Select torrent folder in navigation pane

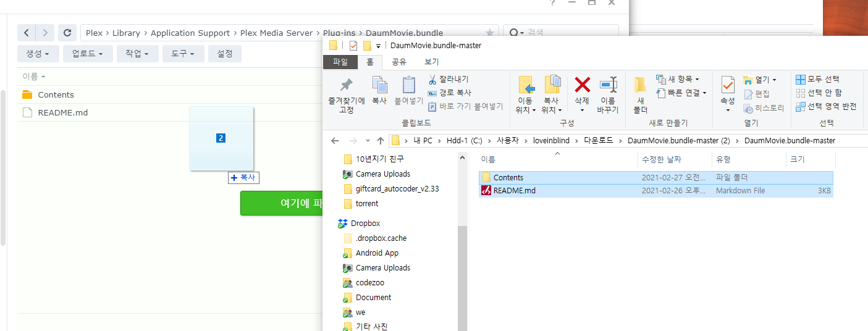tap(367, 203)
